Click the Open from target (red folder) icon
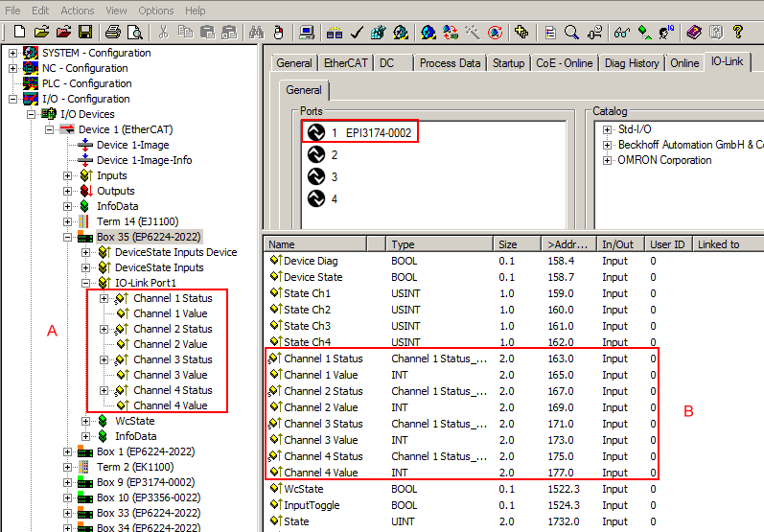The height and width of the screenshot is (532, 764). tap(63, 33)
